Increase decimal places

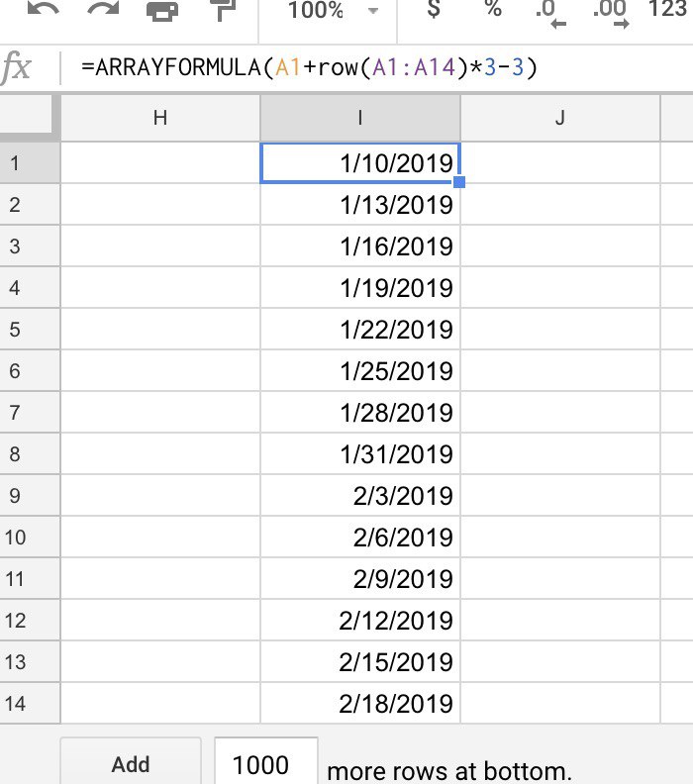coord(610,13)
